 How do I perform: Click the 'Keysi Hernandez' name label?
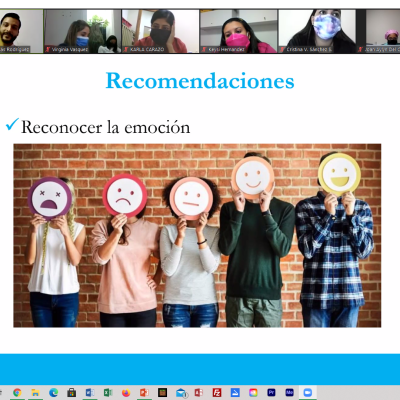coord(227,49)
